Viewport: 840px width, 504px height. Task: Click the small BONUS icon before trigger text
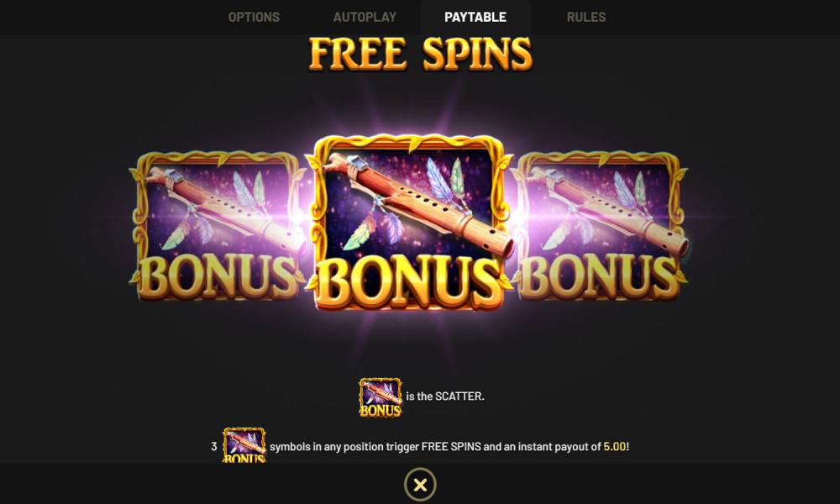click(x=244, y=444)
